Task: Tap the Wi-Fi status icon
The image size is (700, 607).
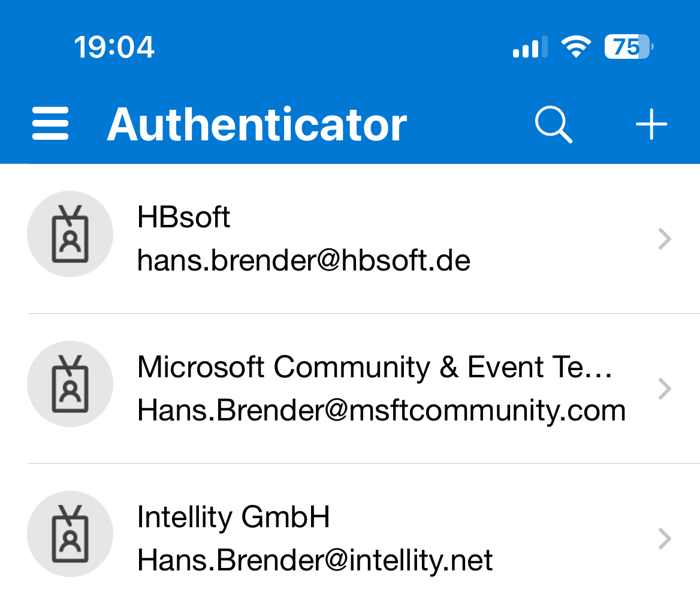Action: pyautogui.click(x=575, y=47)
